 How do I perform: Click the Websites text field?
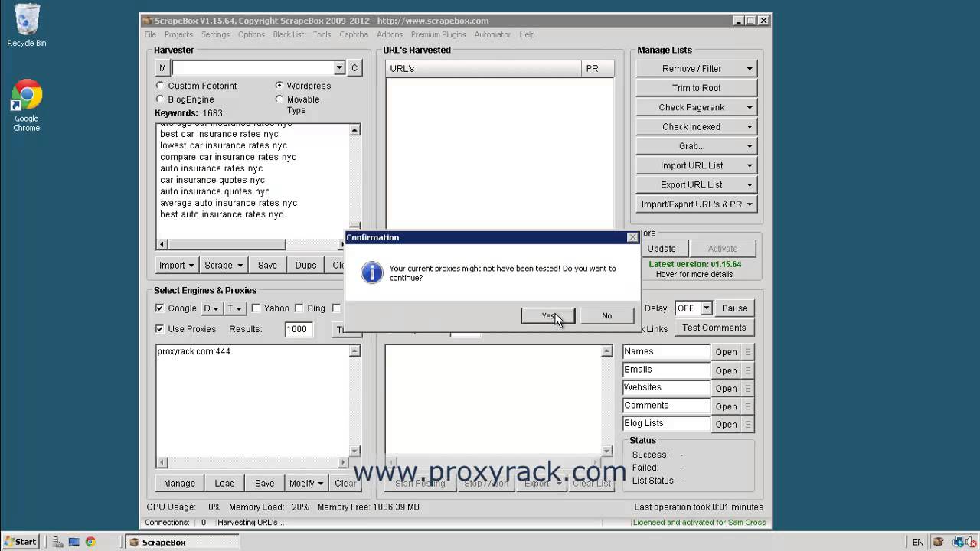pyautogui.click(x=666, y=388)
